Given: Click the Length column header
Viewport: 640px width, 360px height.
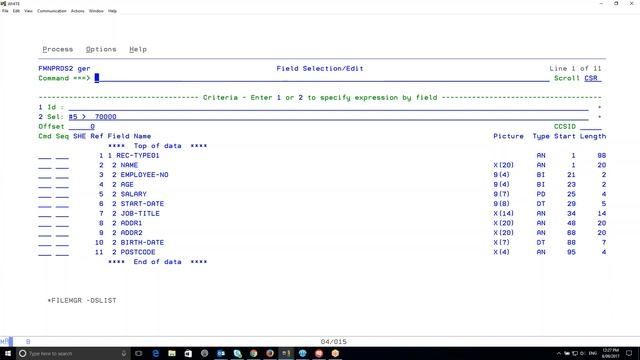Looking at the screenshot, I should click(593, 136).
